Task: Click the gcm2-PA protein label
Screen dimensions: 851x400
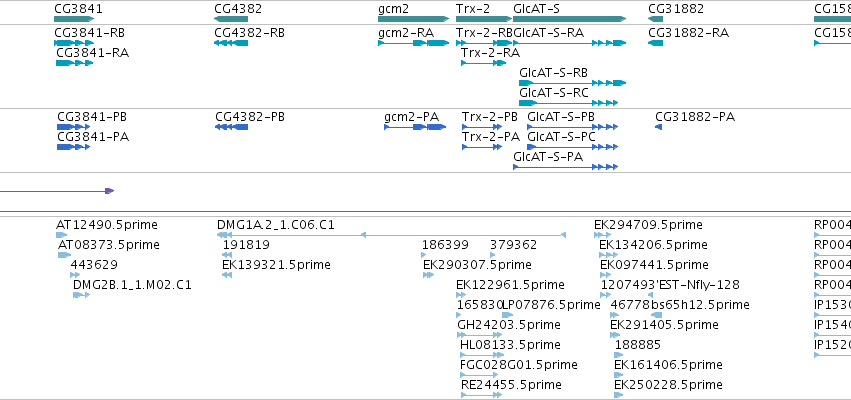Action: (x=411, y=117)
